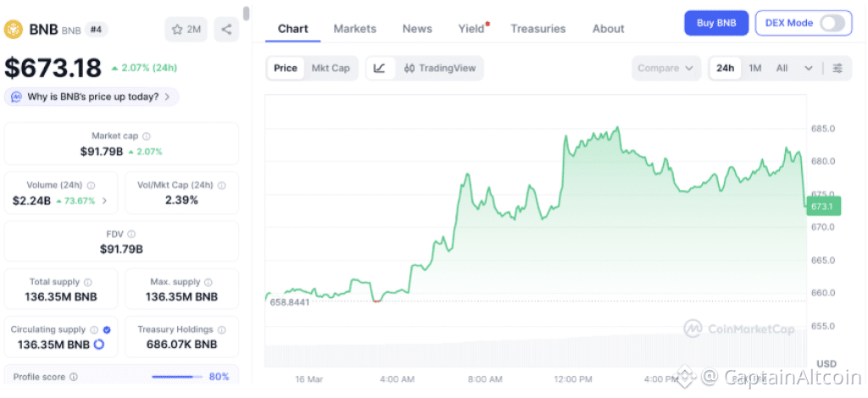Click the FDV info icon
The width and height of the screenshot is (868, 398).
[x=131, y=234]
